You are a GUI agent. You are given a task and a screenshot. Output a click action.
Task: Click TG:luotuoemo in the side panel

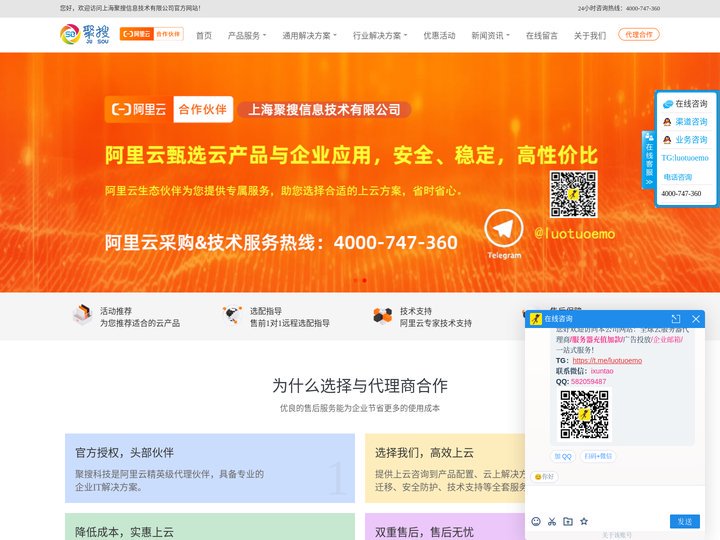[685, 158]
